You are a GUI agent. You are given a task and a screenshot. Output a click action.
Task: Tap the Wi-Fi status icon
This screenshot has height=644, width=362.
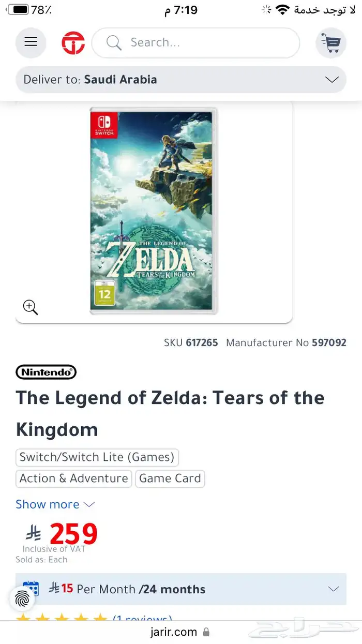point(282,10)
